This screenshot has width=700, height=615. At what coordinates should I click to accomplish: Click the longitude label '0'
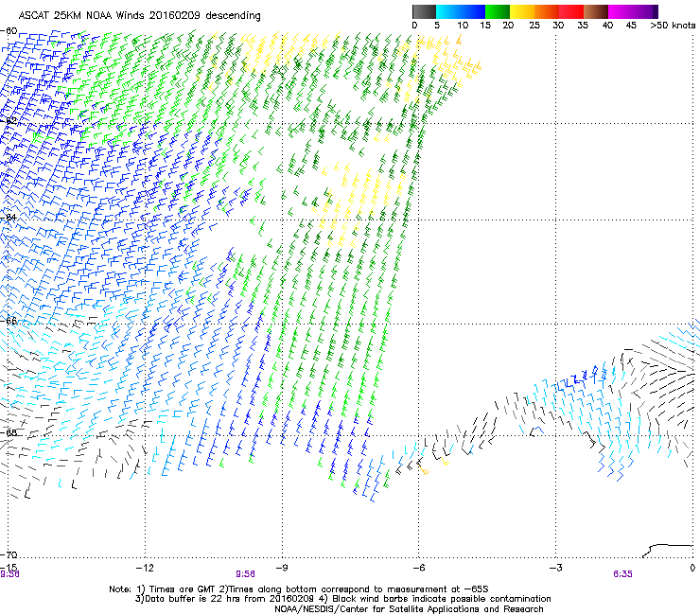[692, 568]
